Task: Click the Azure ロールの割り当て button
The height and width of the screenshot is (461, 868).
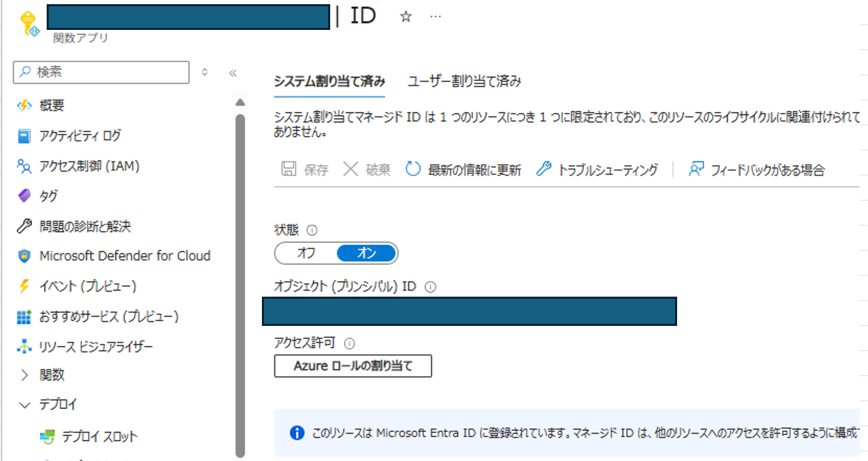Action: (353, 366)
